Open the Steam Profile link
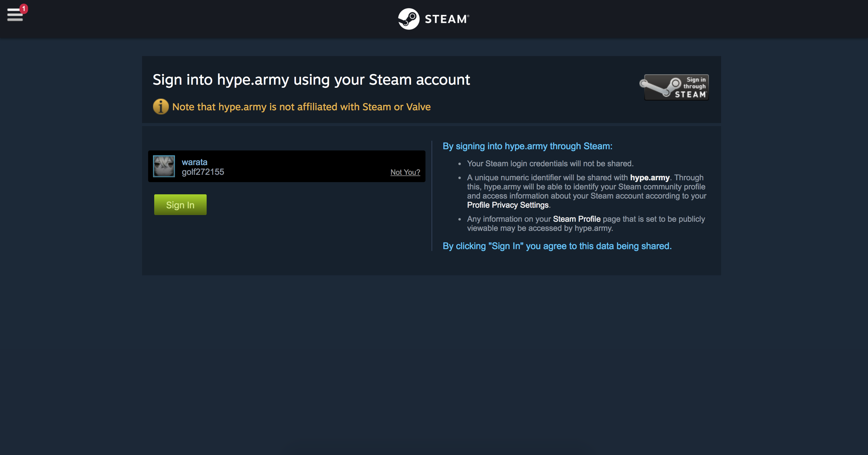 577,219
